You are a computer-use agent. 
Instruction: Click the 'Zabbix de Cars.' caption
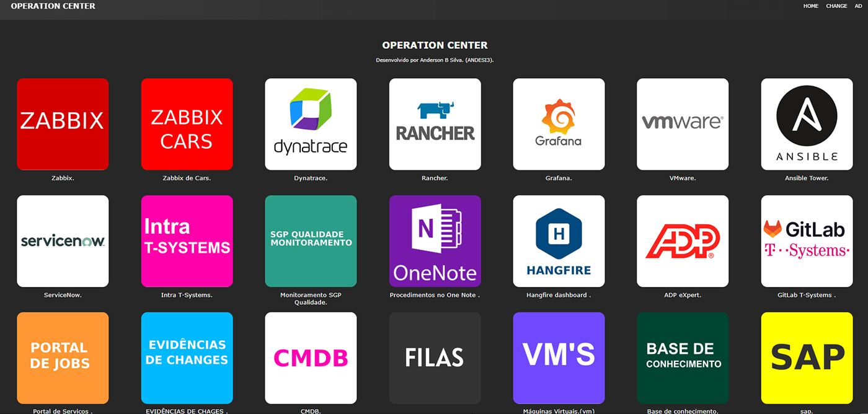pos(187,178)
